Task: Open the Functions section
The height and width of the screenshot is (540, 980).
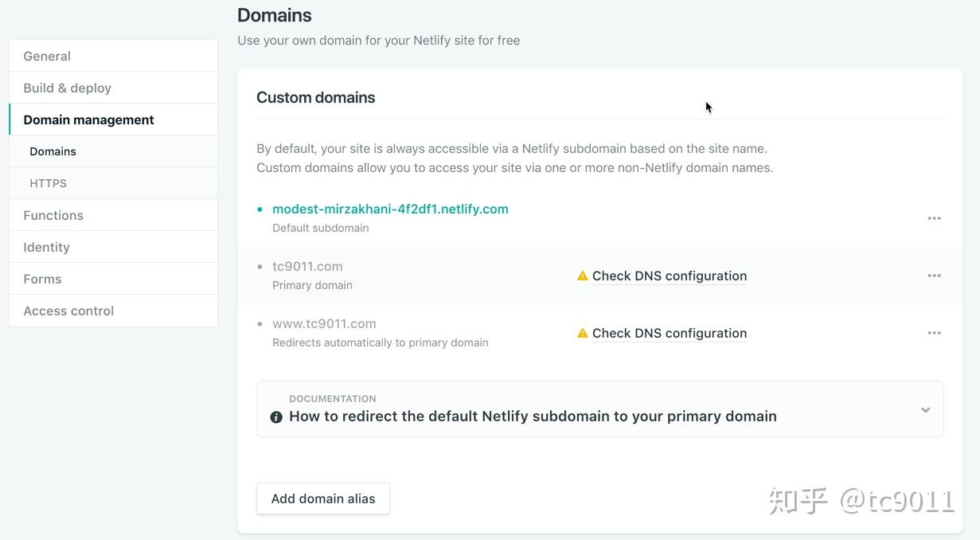Action: click(53, 214)
